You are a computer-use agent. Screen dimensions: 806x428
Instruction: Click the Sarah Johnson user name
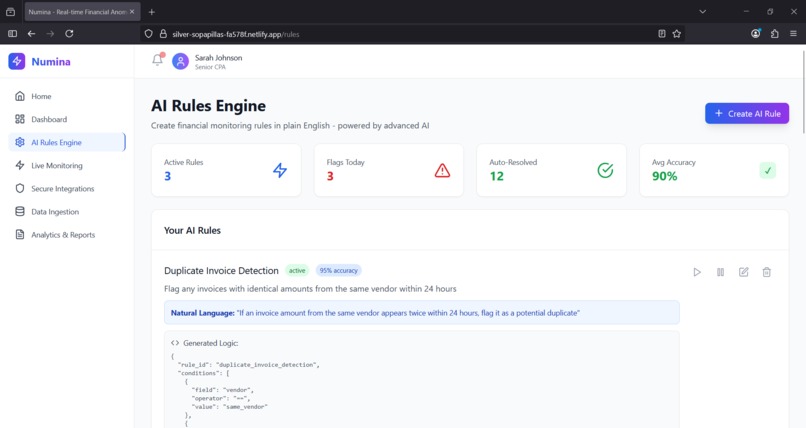(x=218, y=58)
